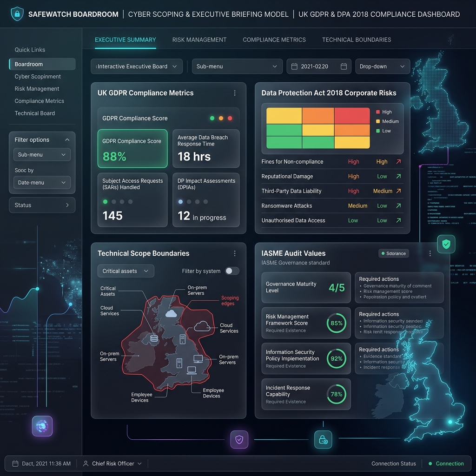The height and width of the screenshot is (476, 476).
Task: Click the red top-right risk matrix cell
Action: (352, 116)
